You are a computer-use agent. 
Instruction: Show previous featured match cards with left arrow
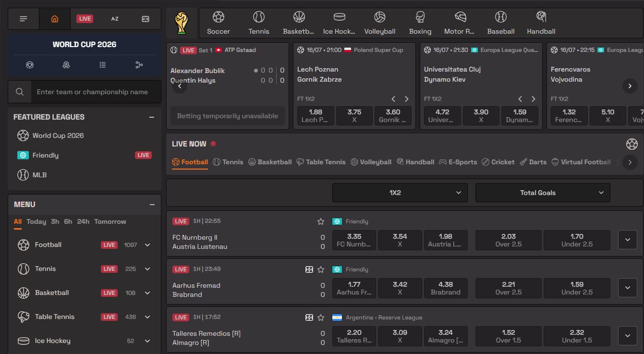coord(180,86)
